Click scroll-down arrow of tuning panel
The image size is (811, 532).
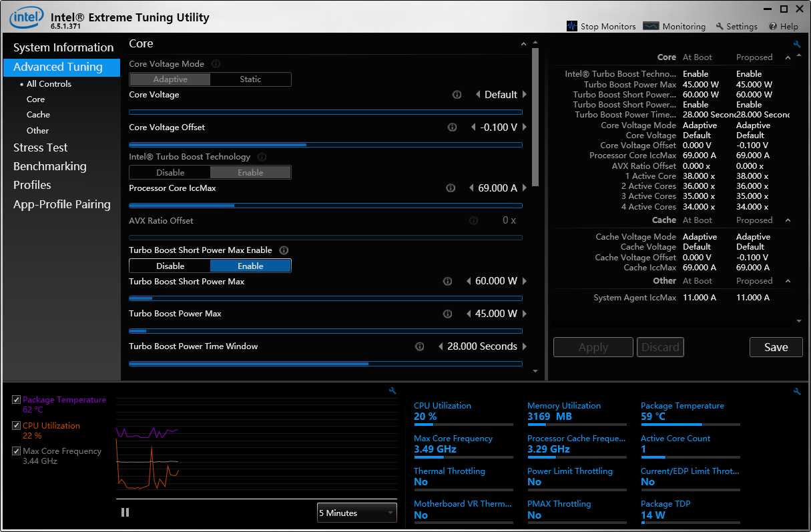pyautogui.click(x=535, y=370)
